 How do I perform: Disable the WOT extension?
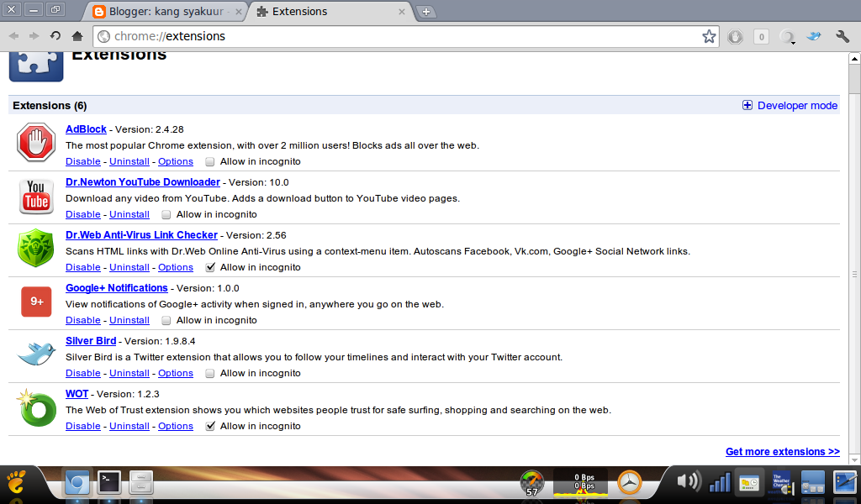point(83,426)
